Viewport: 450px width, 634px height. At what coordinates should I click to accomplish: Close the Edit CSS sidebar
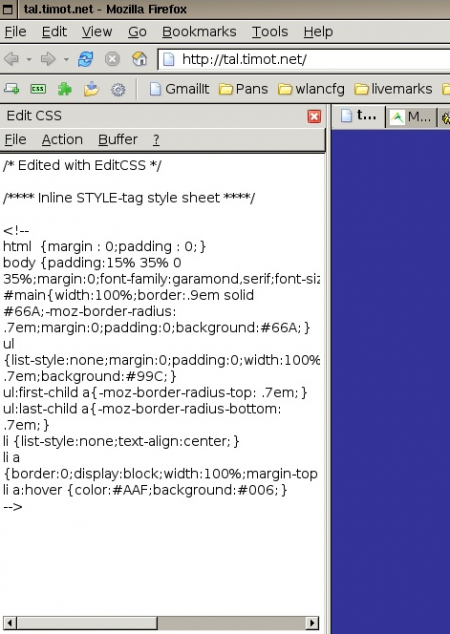point(314,116)
